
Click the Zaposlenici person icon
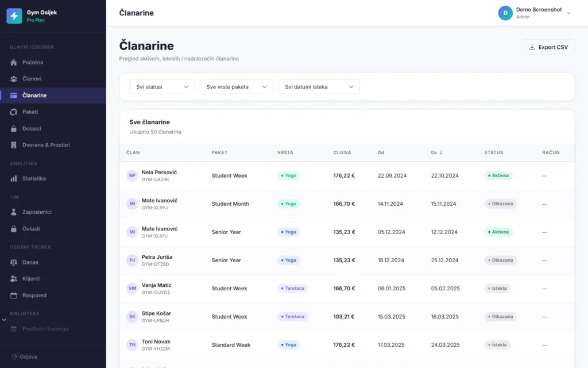[14, 212]
